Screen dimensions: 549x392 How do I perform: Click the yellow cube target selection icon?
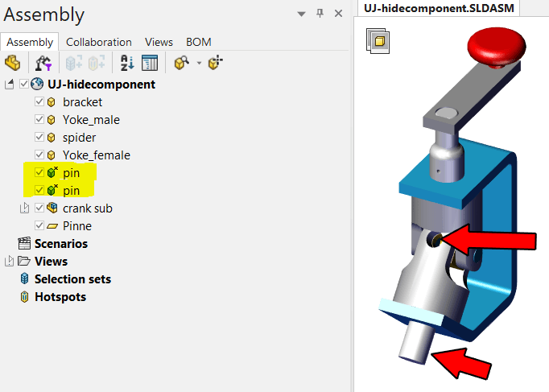[x=215, y=63]
